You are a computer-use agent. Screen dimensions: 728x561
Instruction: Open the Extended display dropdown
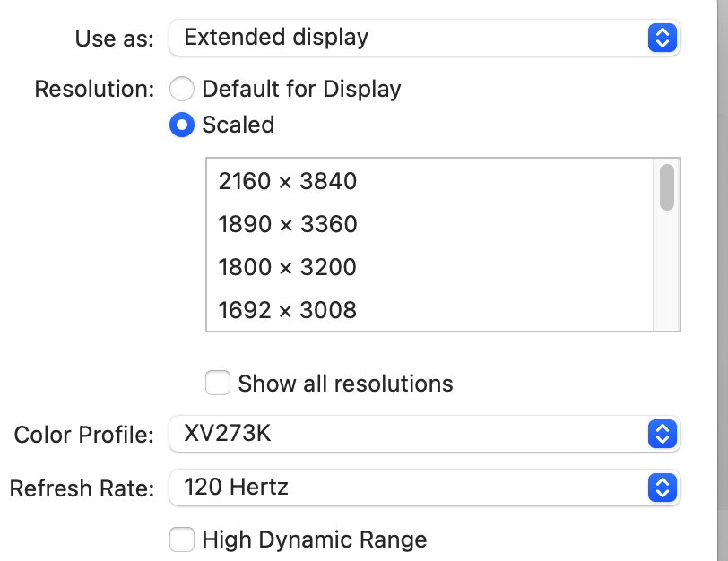coord(425,38)
